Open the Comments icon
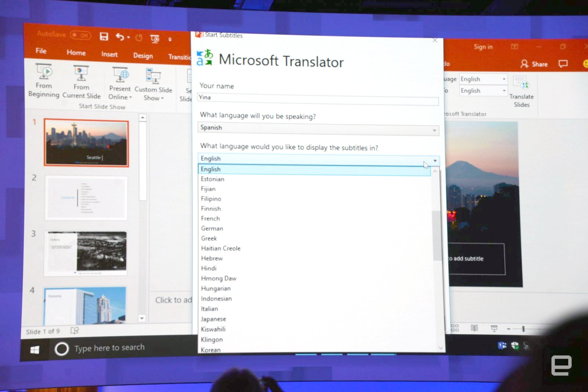Screen dimensions: 588x392 point(563,64)
